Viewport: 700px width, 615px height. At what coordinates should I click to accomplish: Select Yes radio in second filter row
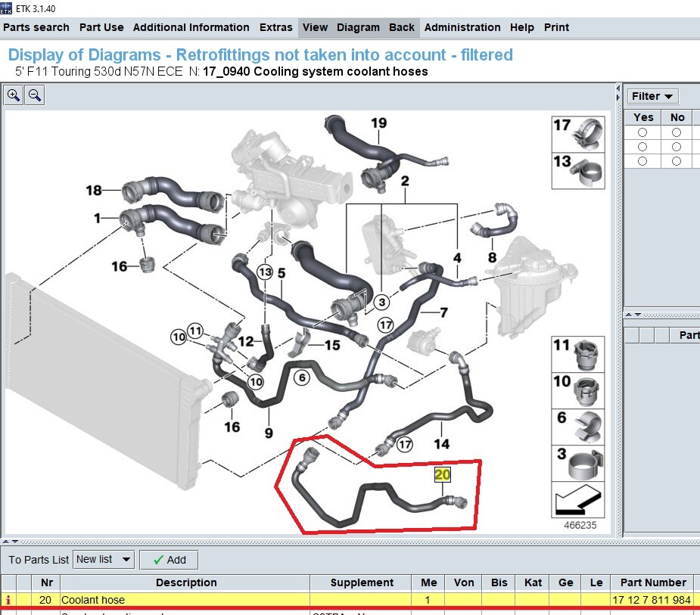coord(642,147)
